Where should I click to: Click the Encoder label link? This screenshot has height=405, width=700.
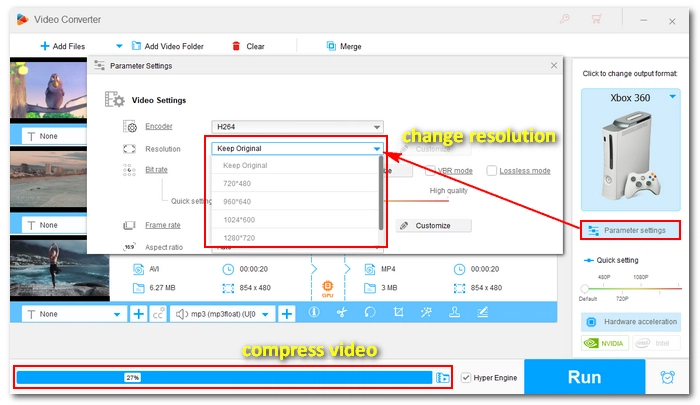coord(158,126)
